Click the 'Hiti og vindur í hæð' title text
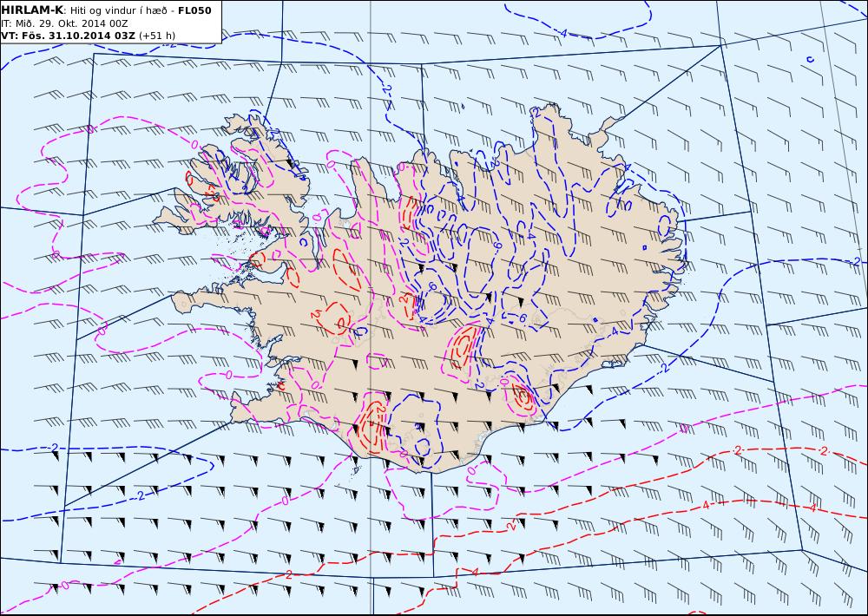The height and width of the screenshot is (616, 868). click(118, 11)
